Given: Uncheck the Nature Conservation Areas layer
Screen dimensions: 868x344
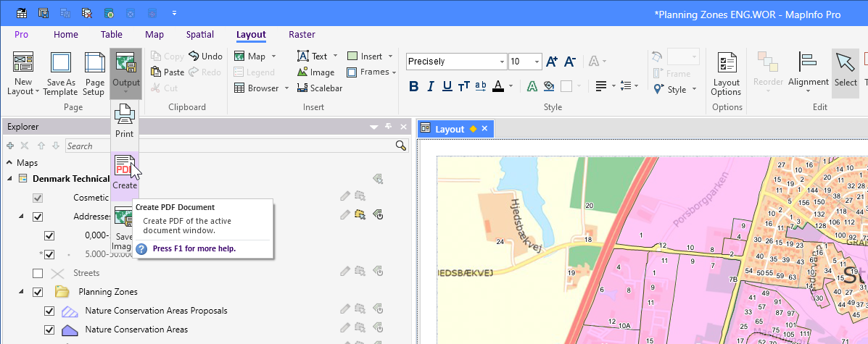Looking at the screenshot, I should coord(49,330).
